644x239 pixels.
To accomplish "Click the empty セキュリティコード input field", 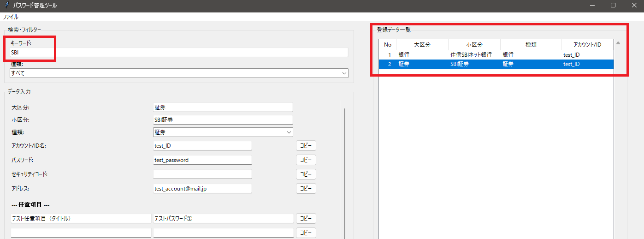I will pyautogui.click(x=202, y=174).
